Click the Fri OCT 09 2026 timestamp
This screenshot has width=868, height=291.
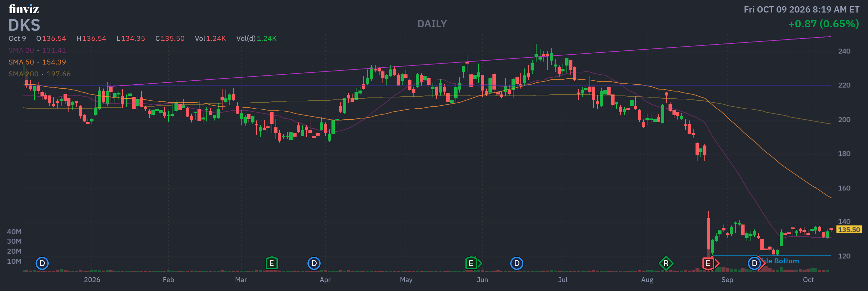pos(802,10)
